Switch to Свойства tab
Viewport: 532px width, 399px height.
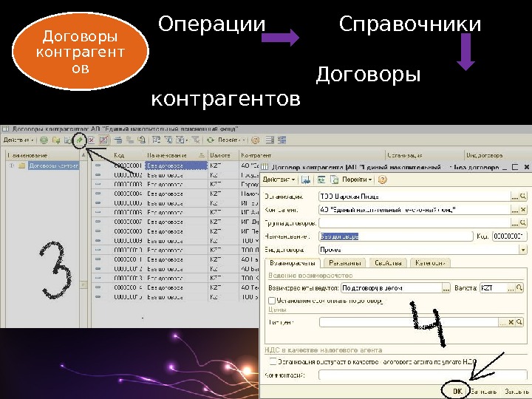[x=388, y=263]
